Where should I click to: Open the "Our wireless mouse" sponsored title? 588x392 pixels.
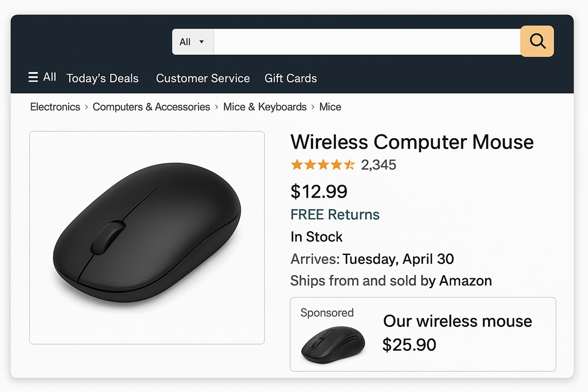point(458,321)
